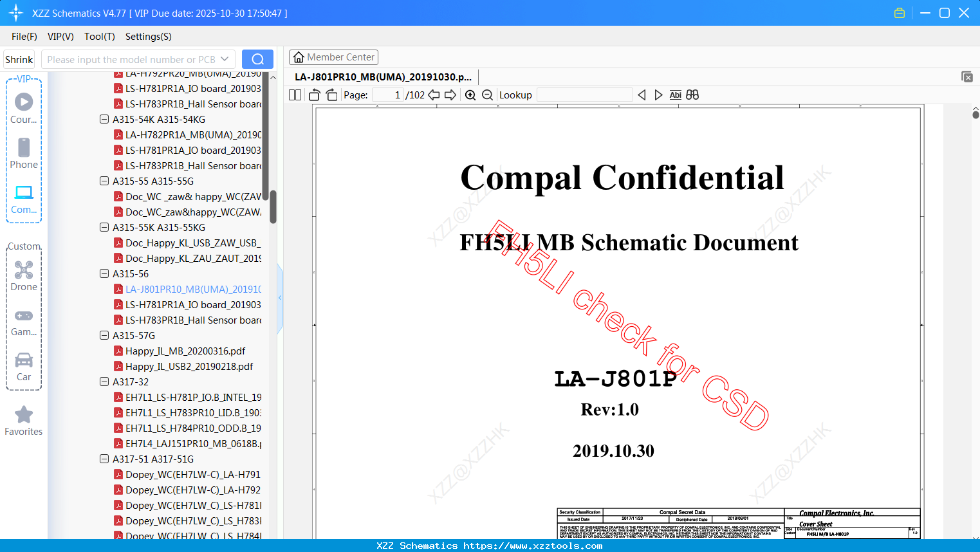Collapse the left panel with the splitter handle
This screenshot has width=980, height=552.
(280, 297)
